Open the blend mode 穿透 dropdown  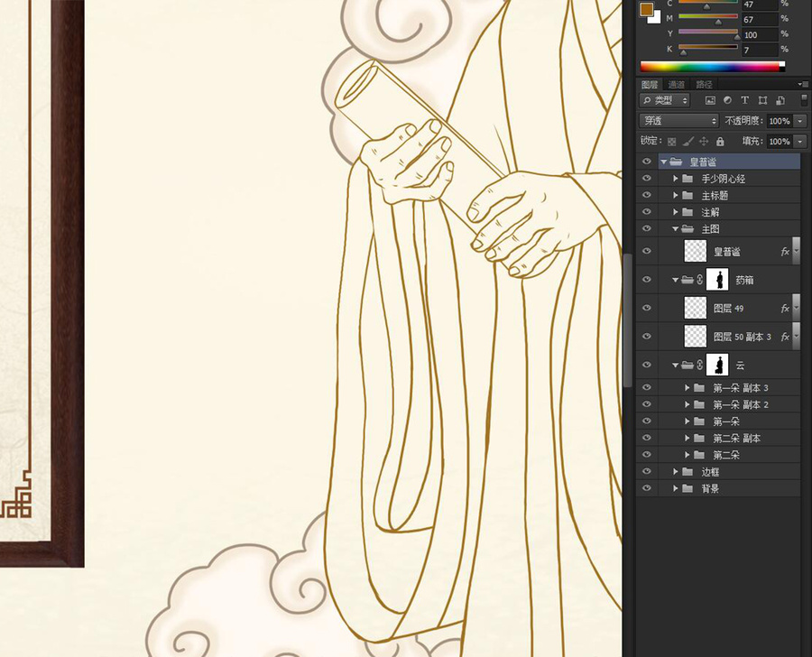[x=678, y=121]
